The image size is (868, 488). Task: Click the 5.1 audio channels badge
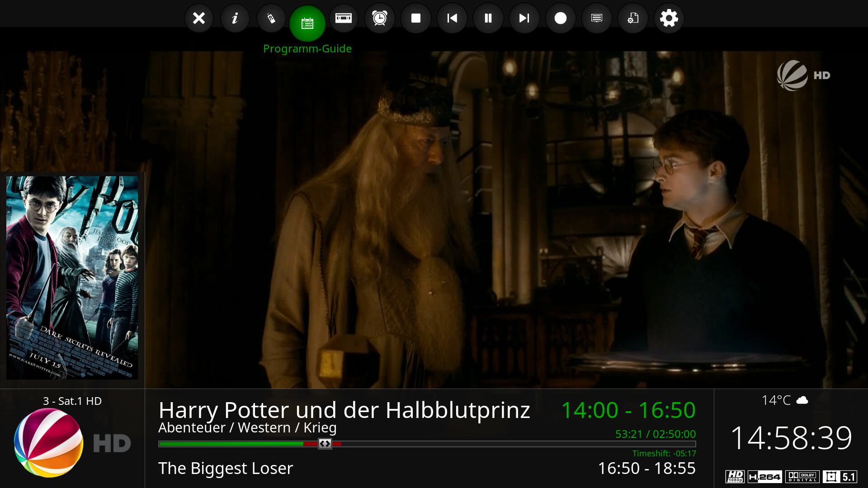(840, 477)
